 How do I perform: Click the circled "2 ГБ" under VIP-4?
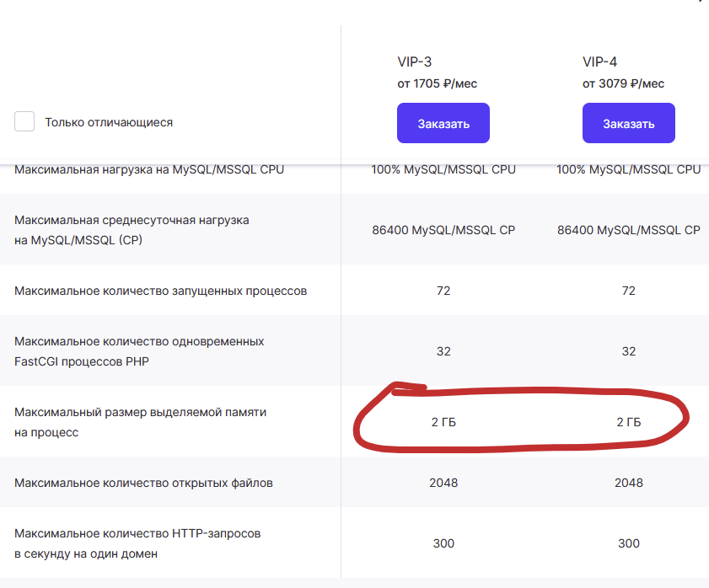click(x=628, y=422)
